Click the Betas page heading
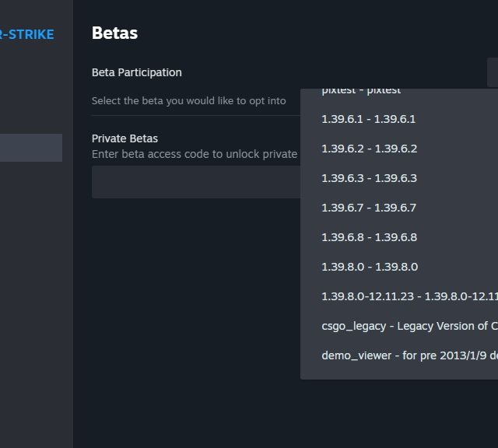 coord(114,33)
